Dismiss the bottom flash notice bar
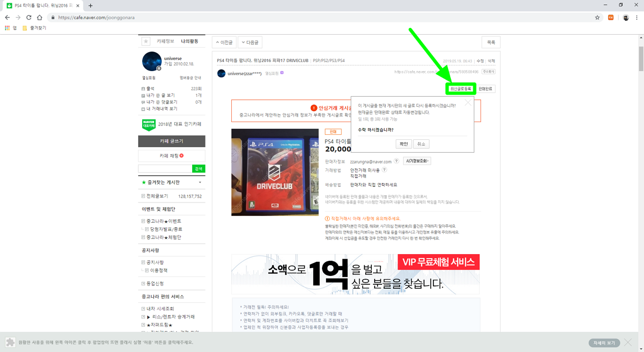Image resolution: width=644 pixels, height=352 pixels. pyautogui.click(x=628, y=342)
